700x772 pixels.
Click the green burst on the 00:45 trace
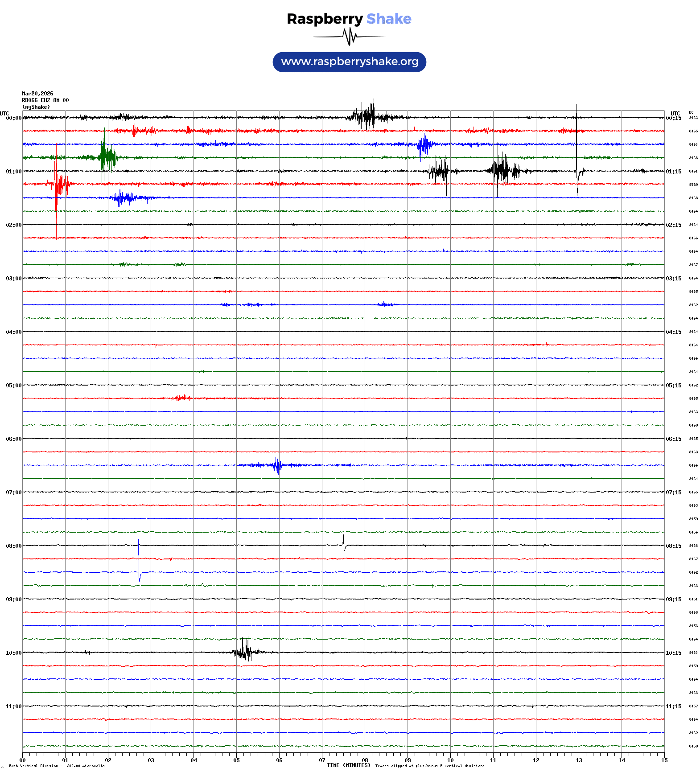click(x=106, y=156)
